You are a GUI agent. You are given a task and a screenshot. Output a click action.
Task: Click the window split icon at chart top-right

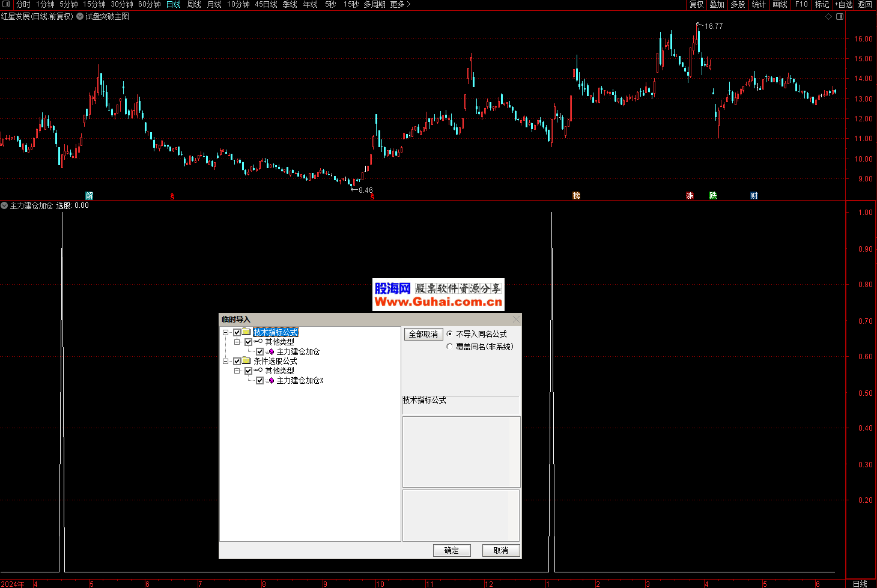coord(840,16)
